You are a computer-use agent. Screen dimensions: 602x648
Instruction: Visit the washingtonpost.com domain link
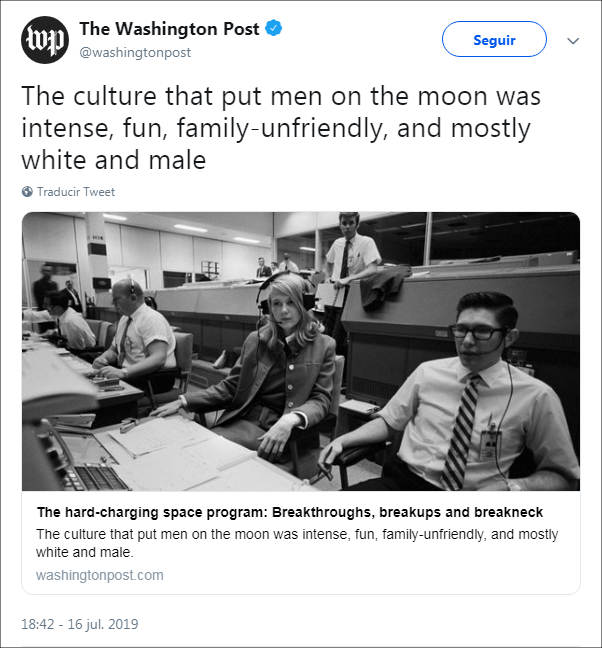click(99, 575)
